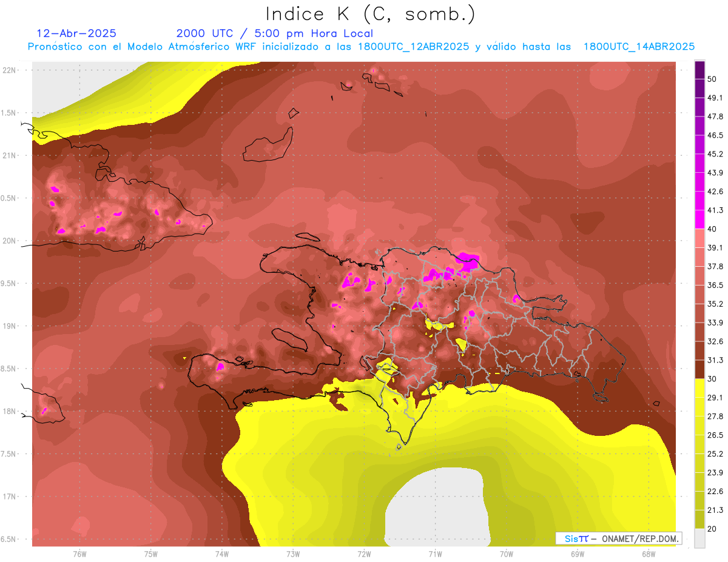Click the latitude axis label "8.5N"
The image size is (728, 562).
(9, 369)
